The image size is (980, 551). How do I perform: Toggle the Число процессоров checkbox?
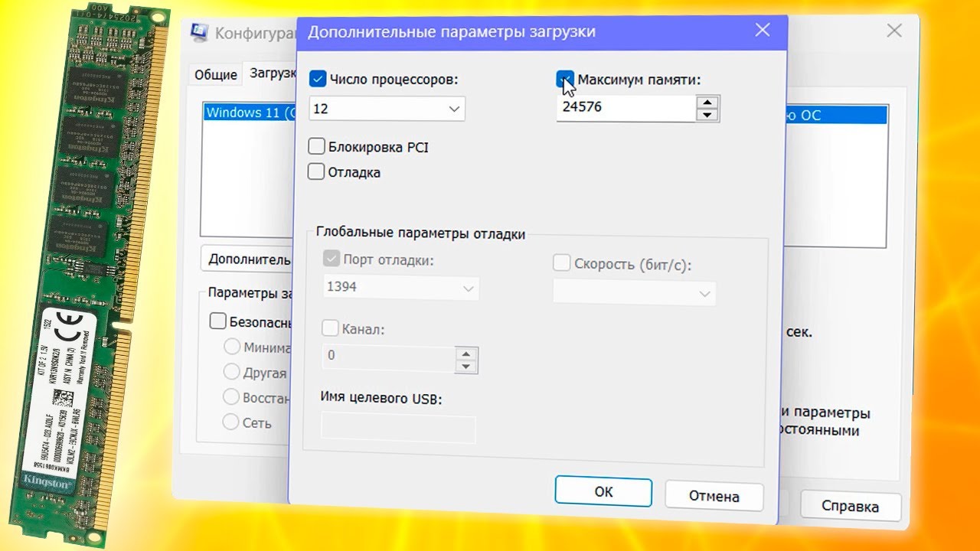tap(318, 79)
